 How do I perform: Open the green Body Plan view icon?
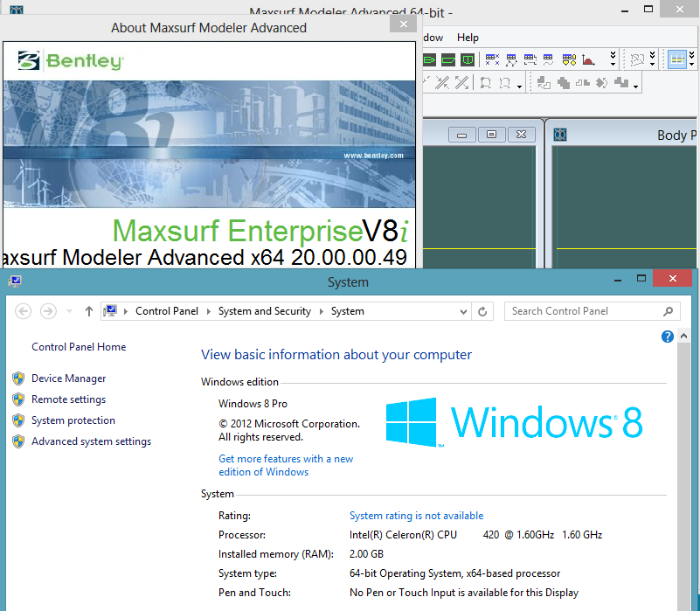pos(468,59)
